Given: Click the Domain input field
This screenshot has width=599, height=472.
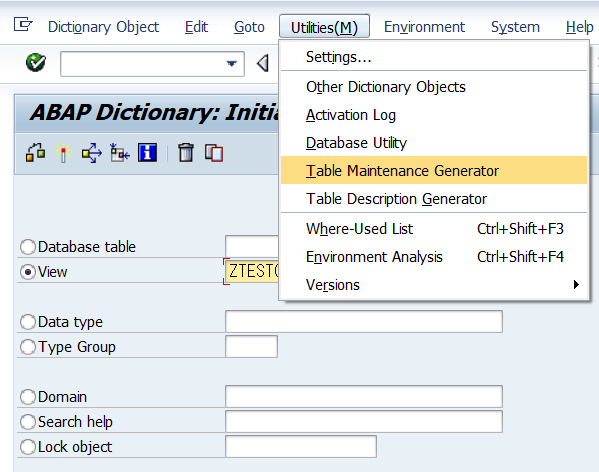Looking at the screenshot, I should click(x=364, y=396).
